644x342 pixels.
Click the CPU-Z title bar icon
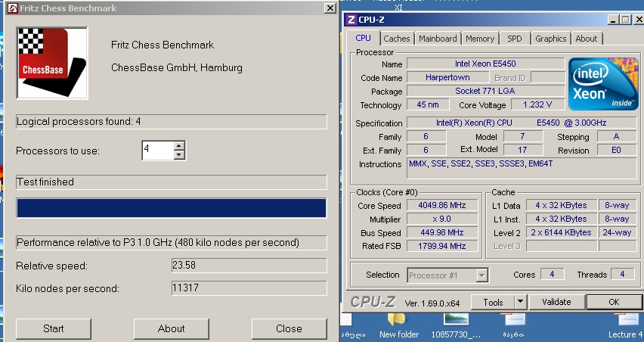pos(351,20)
